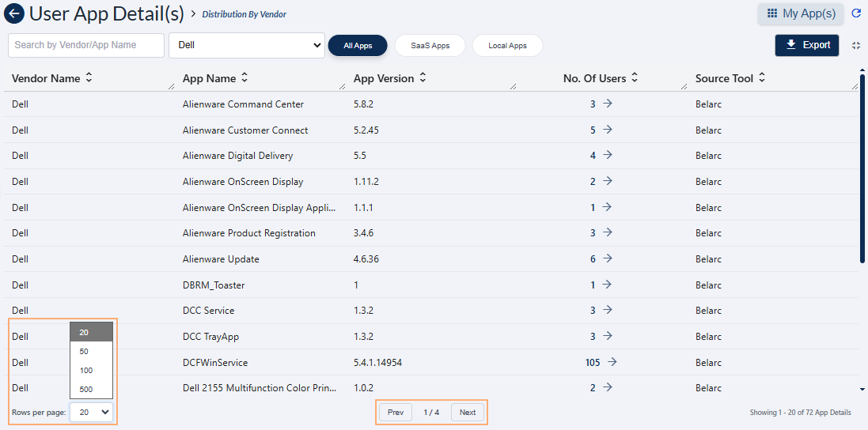Click the Alienware Update app name
Screen dimensions: 868x430
pyautogui.click(x=221, y=259)
